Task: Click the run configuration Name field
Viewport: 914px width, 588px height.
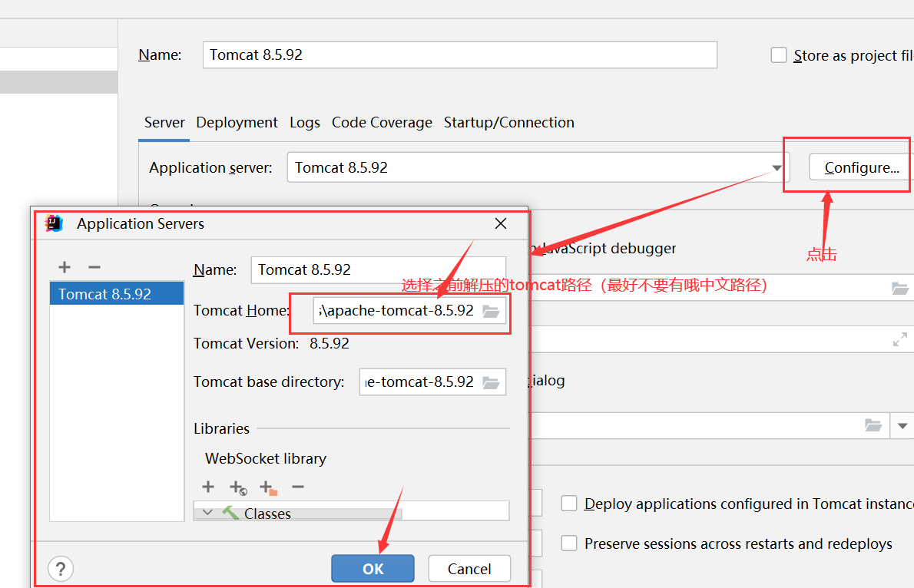Action: pos(460,55)
